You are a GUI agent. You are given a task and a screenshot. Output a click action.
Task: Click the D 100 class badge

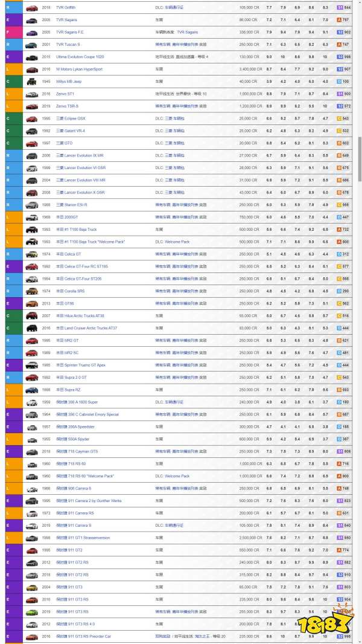coord(343,82)
